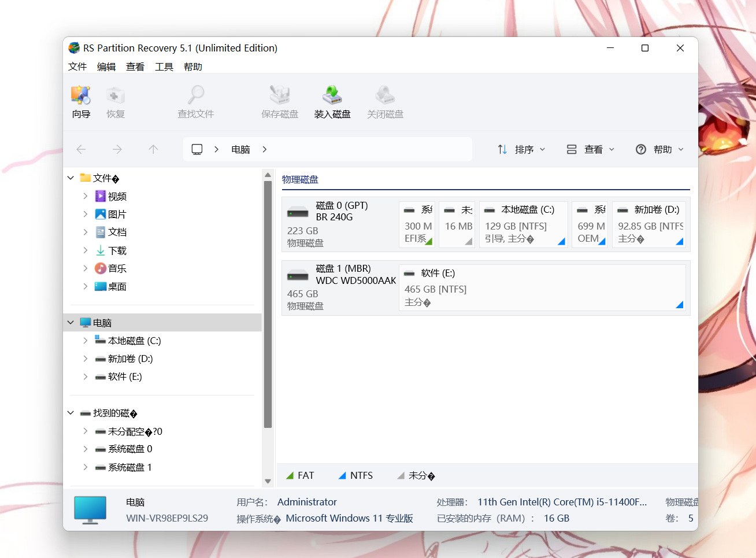Screen dimensions: 756x558
Task: Click the chevron after 电脑 breadcrumb
Action: tap(265, 149)
